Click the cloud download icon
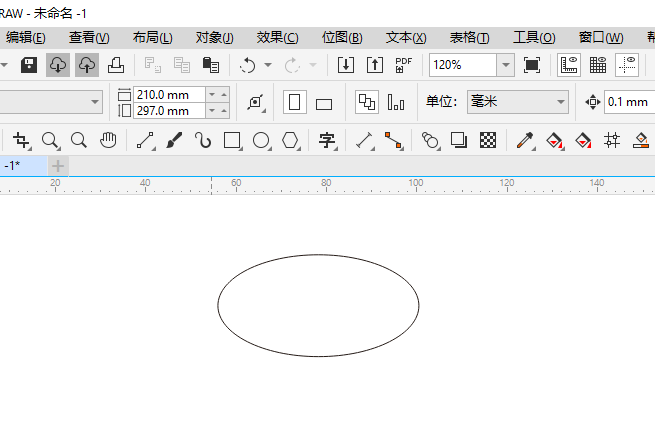 (58, 65)
